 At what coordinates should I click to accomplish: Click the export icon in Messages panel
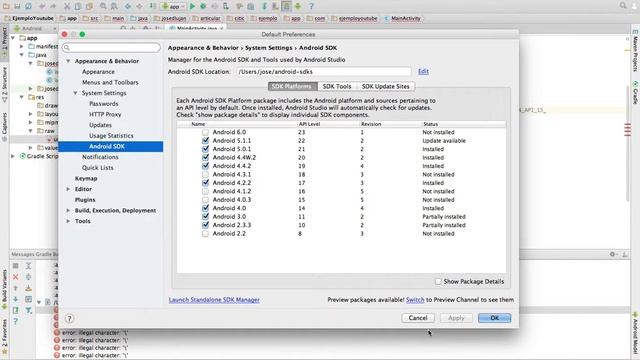[16, 311]
